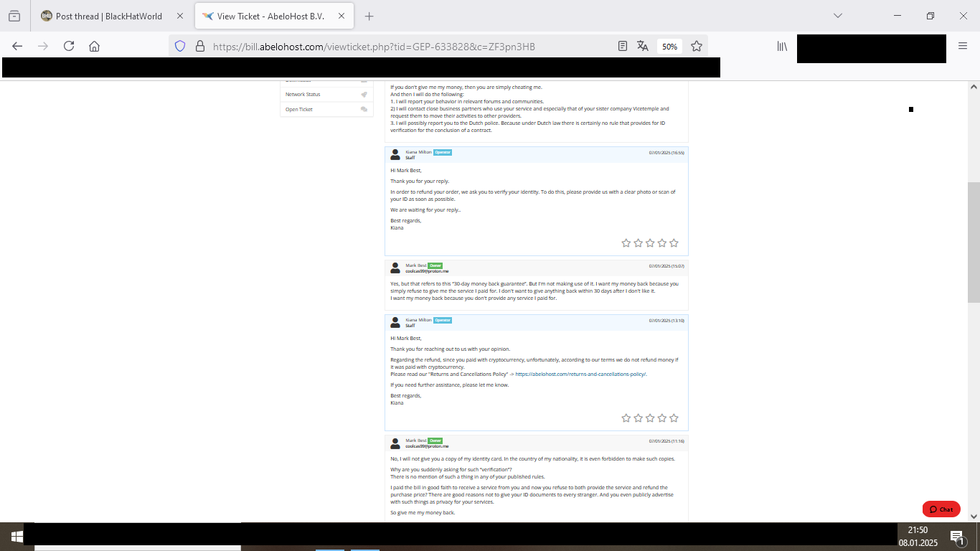
Task: Reset the 50% zoom level indicator
Action: 669,47
